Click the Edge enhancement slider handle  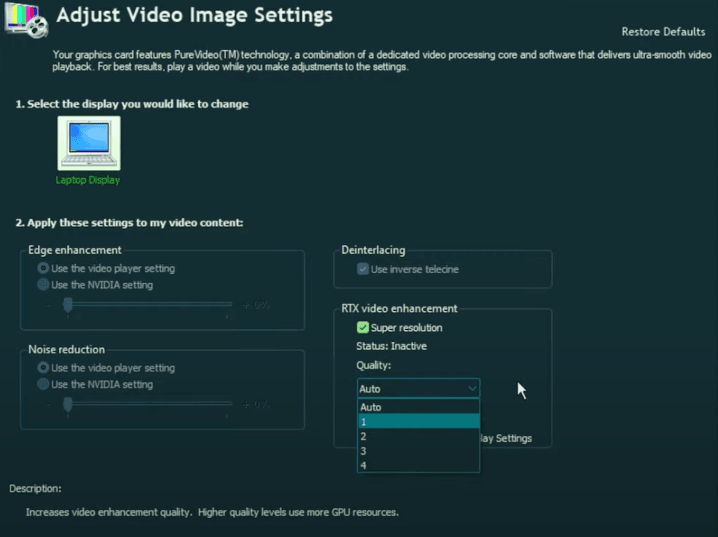[x=68, y=304]
